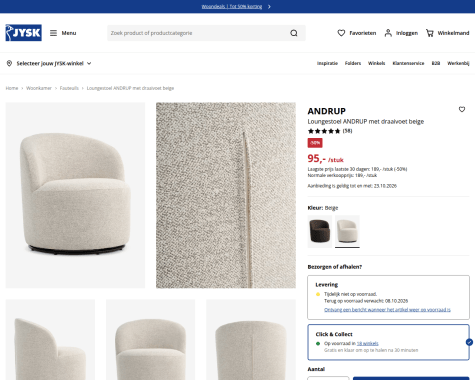475x380 pixels.
Task: Open back view chair image
Action: [x=251, y=340]
